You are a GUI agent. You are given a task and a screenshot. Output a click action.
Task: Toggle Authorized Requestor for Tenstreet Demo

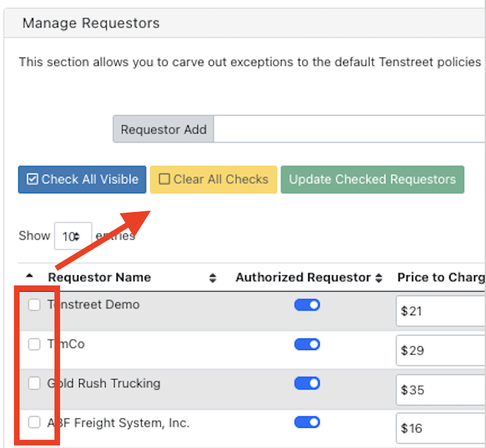point(307,305)
